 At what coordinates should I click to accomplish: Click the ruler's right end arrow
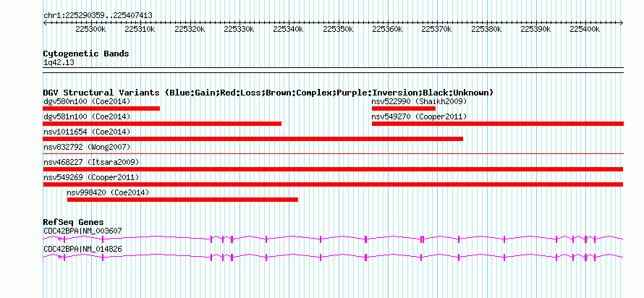click(622, 22)
